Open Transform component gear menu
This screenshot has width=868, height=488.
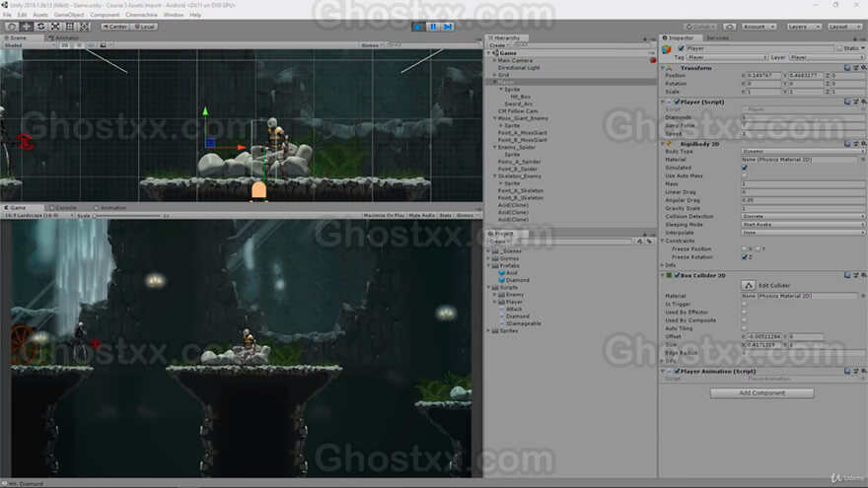[863, 67]
